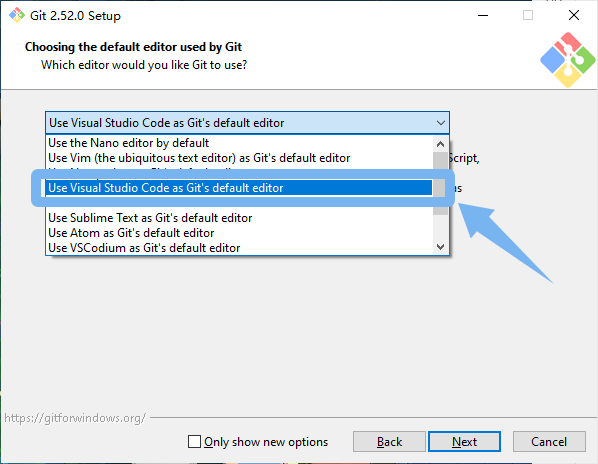Screen dimensions: 598x464
Task: Close the Git Setup window
Action: 574,15
